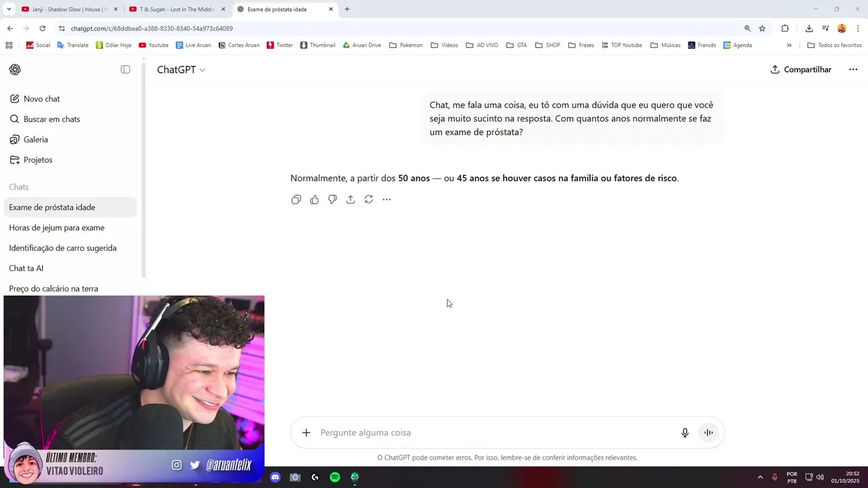The width and height of the screenshot is (868, 488).
Task: Open Todos os favoritos folder
Action: (x=834, y=45)
